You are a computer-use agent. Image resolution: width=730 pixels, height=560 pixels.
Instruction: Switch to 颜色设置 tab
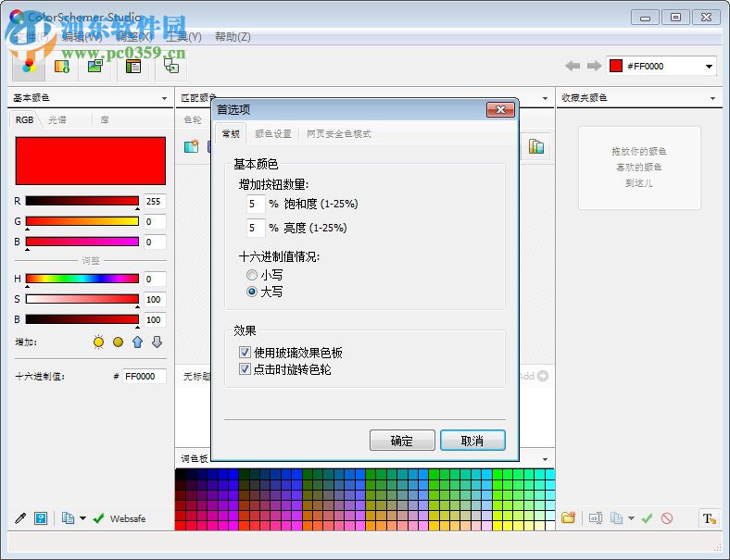click(x=273, y=134)
